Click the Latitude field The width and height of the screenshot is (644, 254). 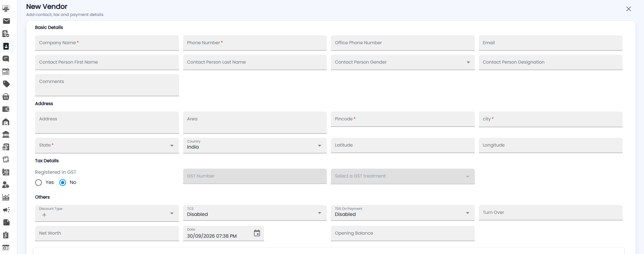point(403,145)
